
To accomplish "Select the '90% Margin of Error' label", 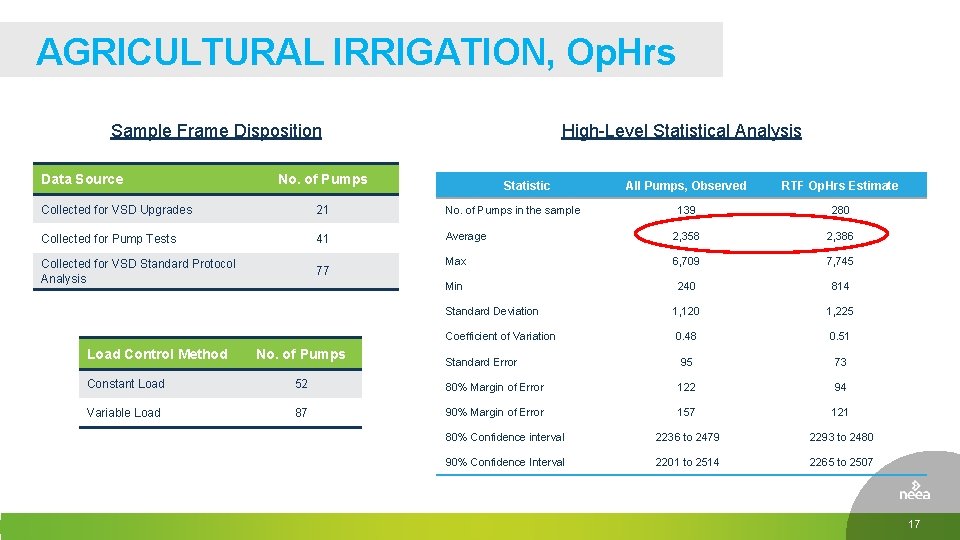I will pos(495,412).
